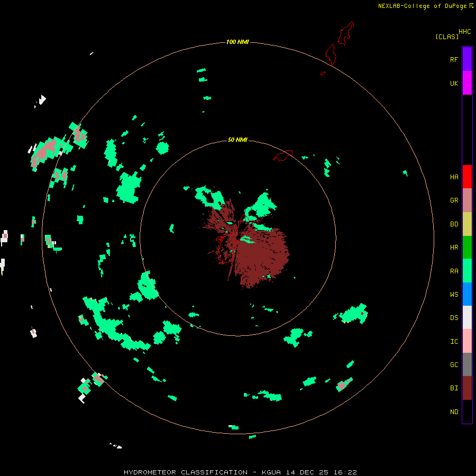Click the RA legend label

point(454,271)
